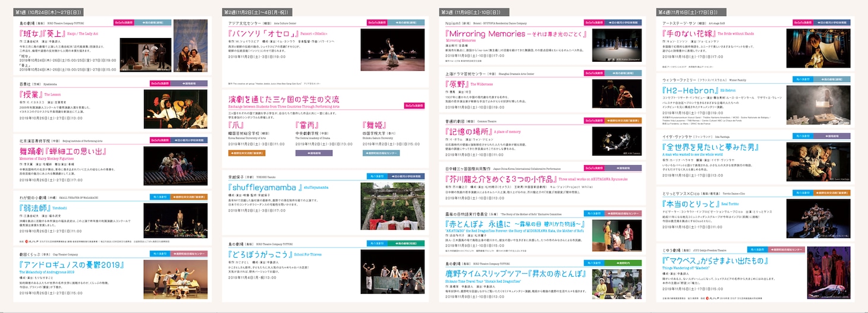Click the 『弱法師』 stage photo
Screen dimensions: 868x313
coord(167,218)
